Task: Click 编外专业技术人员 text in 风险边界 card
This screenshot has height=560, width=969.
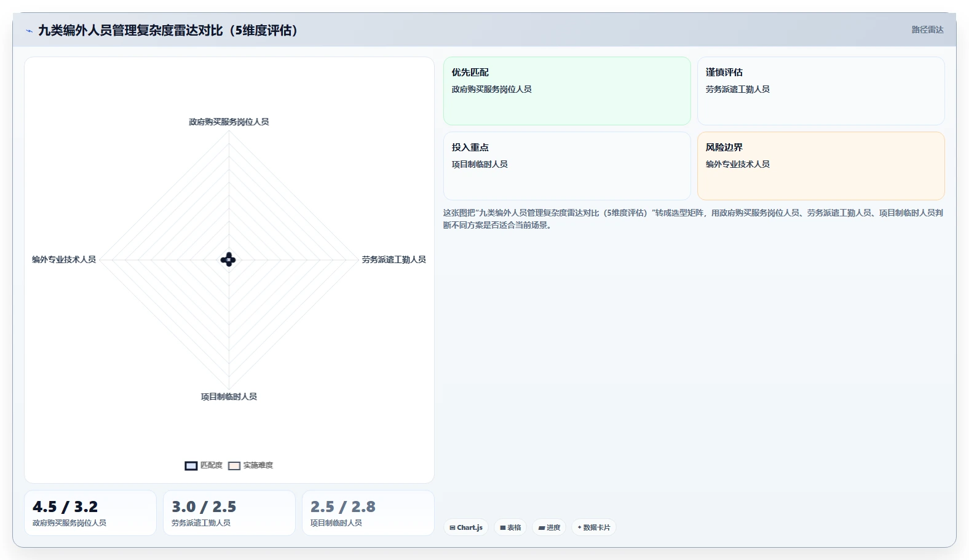Action: 738,164
